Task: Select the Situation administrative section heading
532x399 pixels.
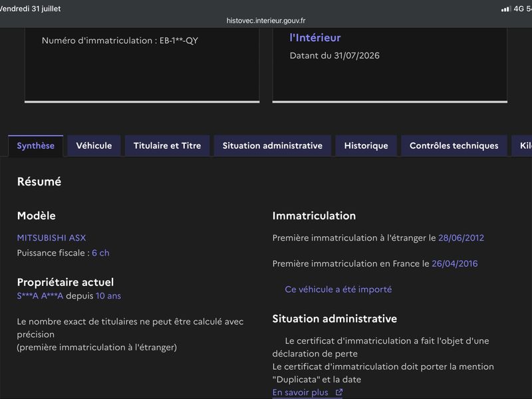Action: 334,319
